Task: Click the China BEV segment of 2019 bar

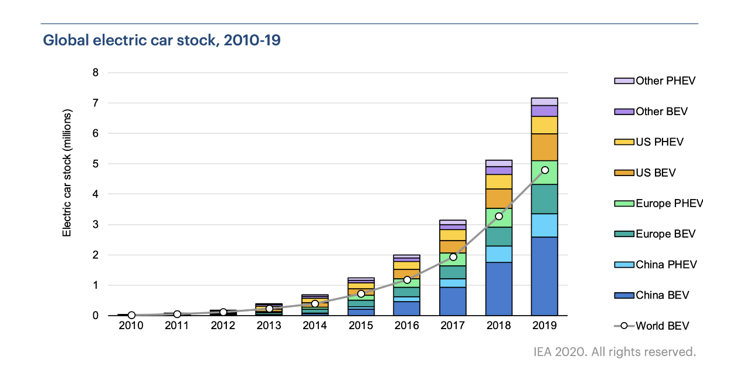Action: [x=544, y=276]
